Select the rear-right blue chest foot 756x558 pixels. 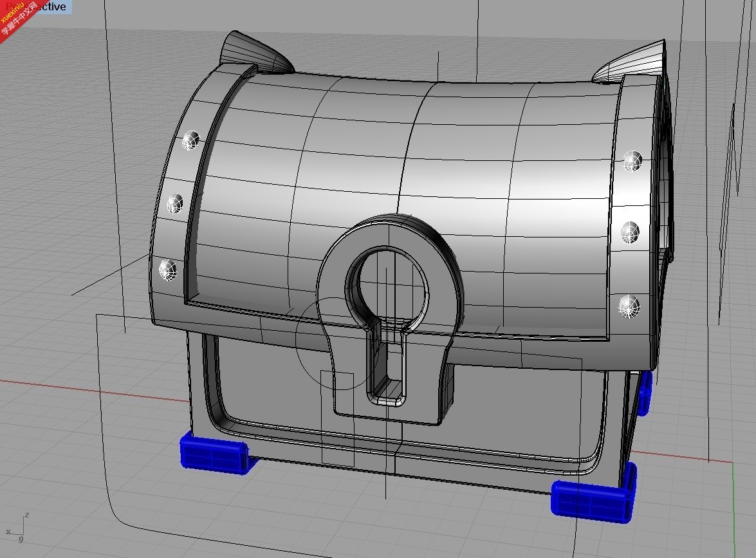pyautogui.click(x=644, y=393)
